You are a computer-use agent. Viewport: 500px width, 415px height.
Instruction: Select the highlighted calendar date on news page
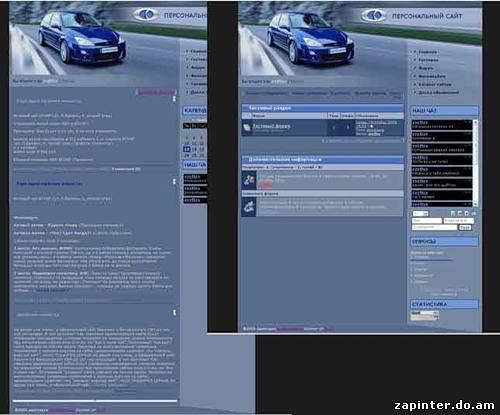(187, 149)
